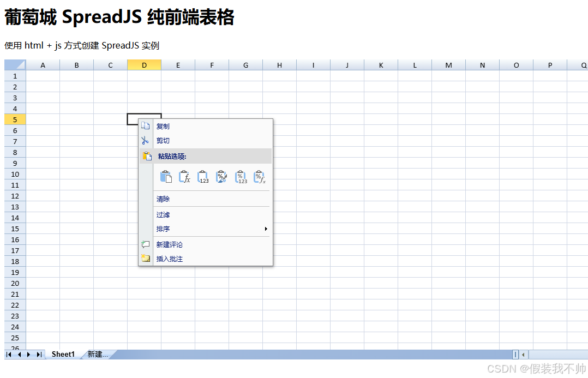Select row header 25
Image resolution: width=588 pixels, height=378 pixels.
15,338
